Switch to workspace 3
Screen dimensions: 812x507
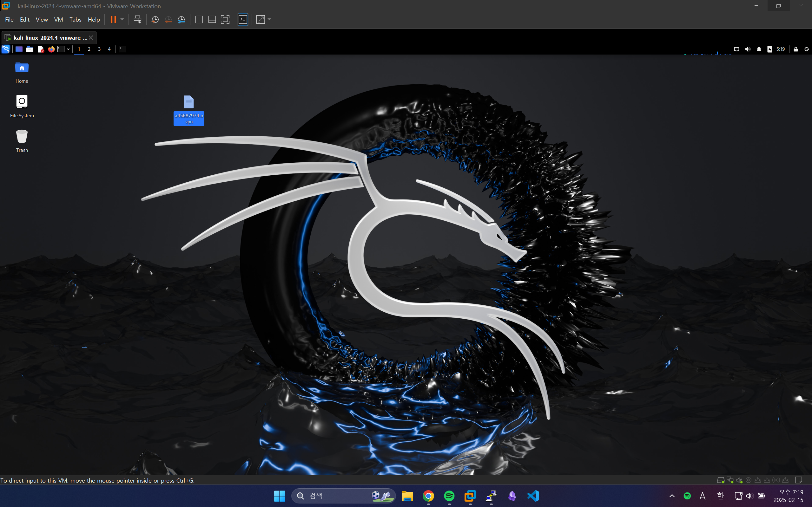pyautogui.click(x=99, y=49)
